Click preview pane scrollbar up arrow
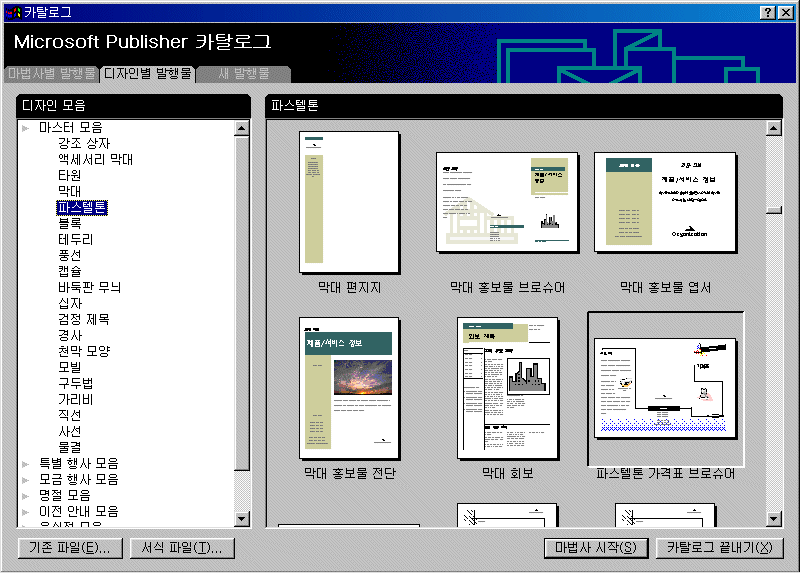Screen dimensions: 800x573 [x=773, y=128]
